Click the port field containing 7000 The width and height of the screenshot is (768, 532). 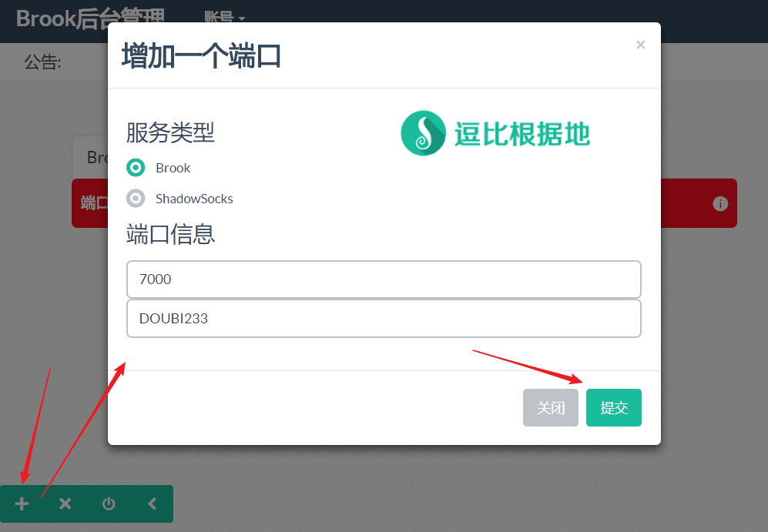[x=384, y=279]
